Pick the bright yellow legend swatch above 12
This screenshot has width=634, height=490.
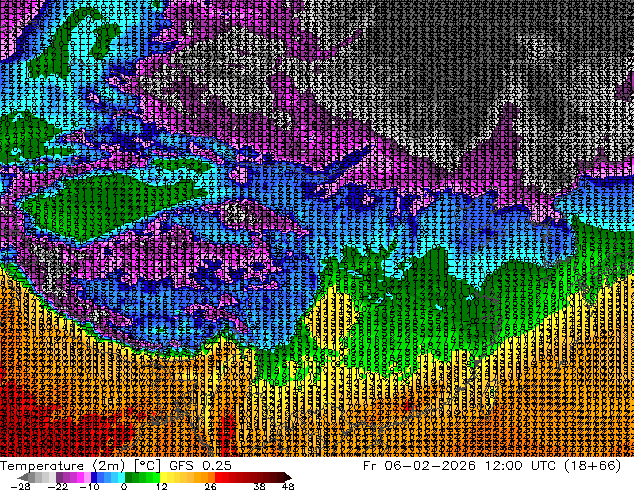pos(163,477)
